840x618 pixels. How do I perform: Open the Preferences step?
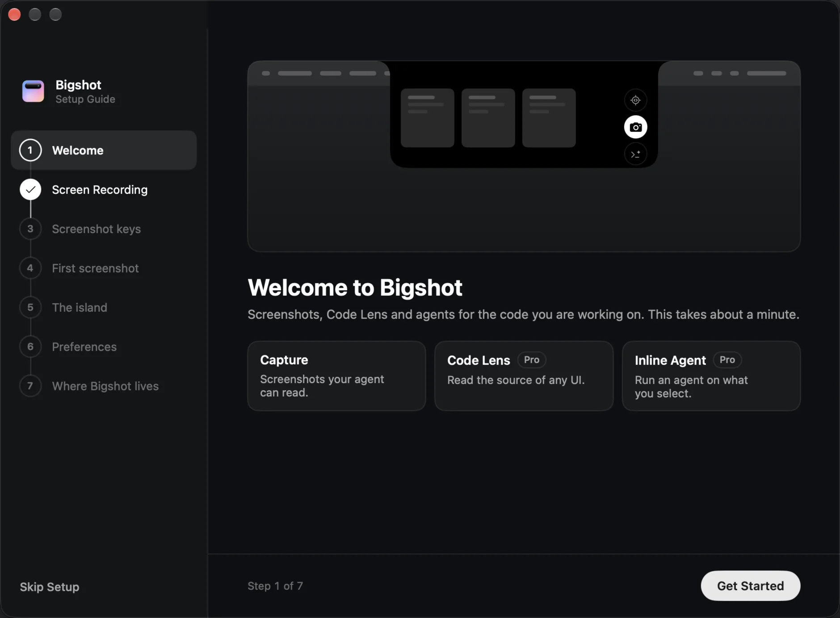point(104,347)
